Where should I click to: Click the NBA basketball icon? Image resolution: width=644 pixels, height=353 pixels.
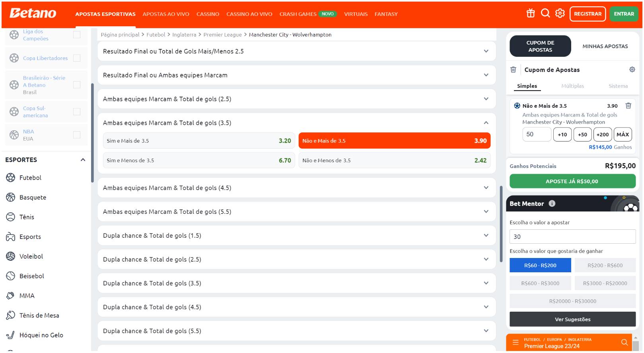tap(14, 135)
